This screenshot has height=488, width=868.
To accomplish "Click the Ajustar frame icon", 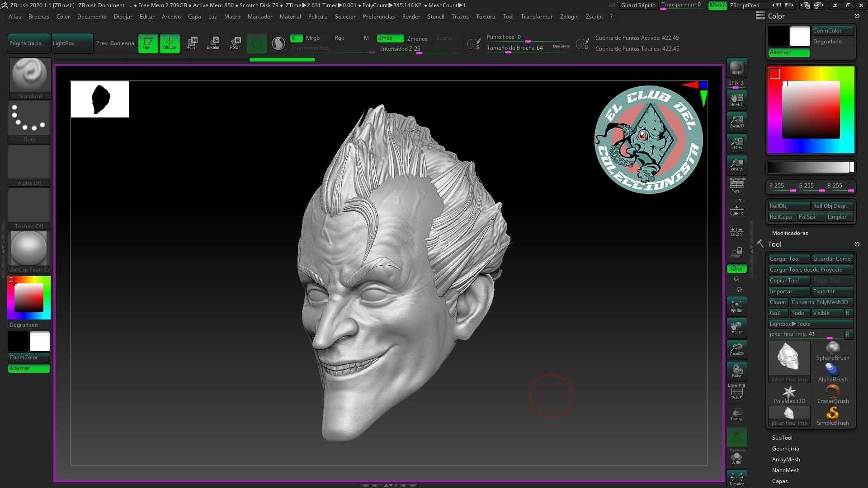I will coord(736,306).
